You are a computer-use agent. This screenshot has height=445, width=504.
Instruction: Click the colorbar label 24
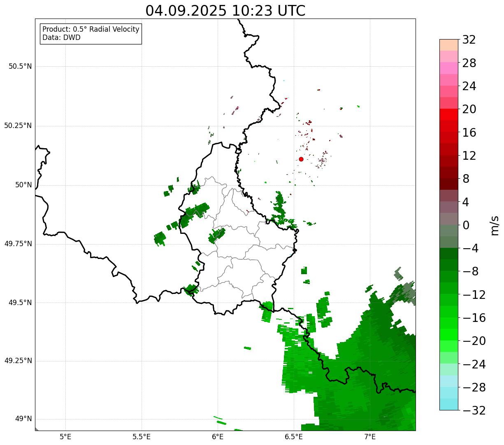[469, 86]
